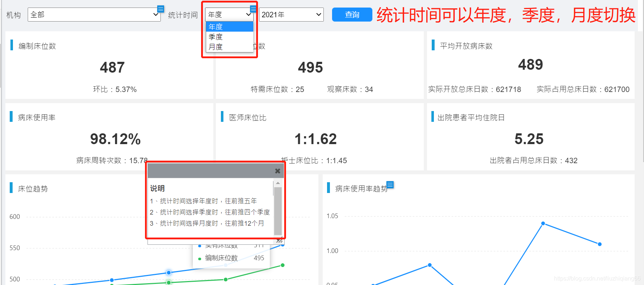Select 月度 in the open list
This screenshot has width=644, height=285.
coord(230,47)
